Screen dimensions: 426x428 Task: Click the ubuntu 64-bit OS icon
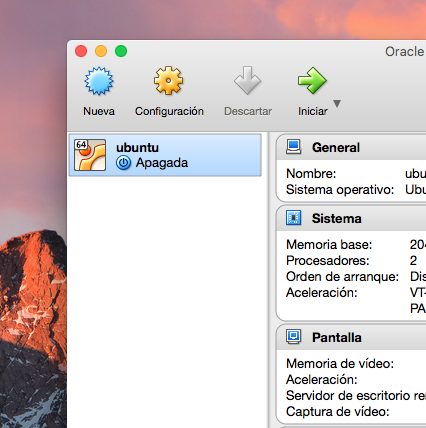tap(90, 155)
